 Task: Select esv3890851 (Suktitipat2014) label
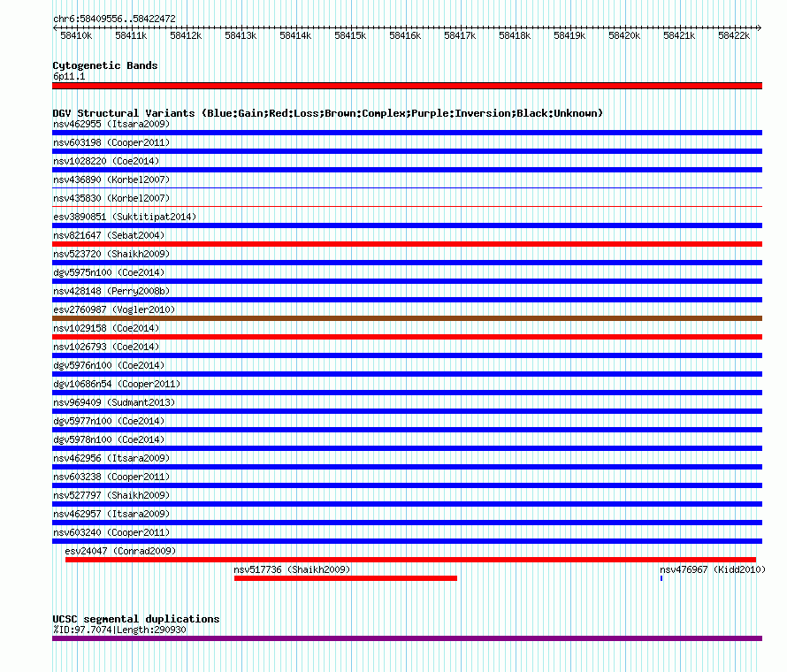(125, 217)
